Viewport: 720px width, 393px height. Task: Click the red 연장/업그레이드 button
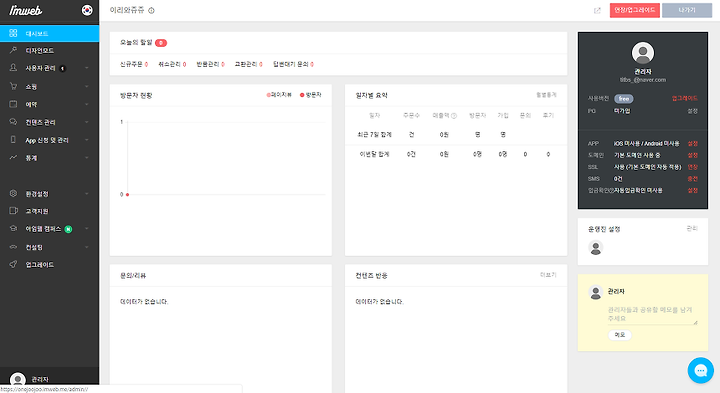pos(635,10)
